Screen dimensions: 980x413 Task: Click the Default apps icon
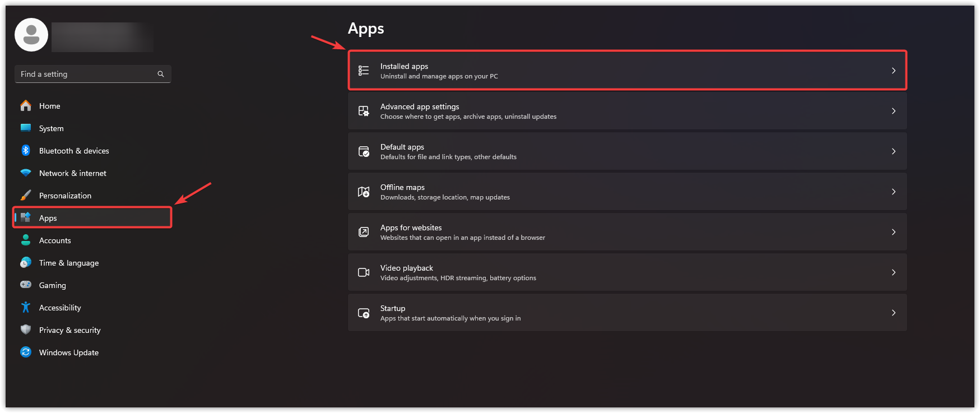tap(364, 151)
